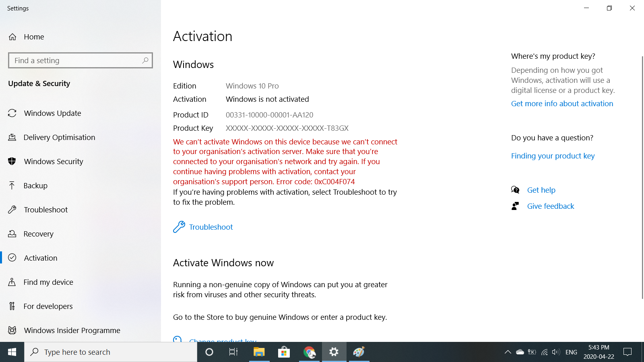
Task: Click the Backup upward arrow icon
Action: tap(12, 185)
